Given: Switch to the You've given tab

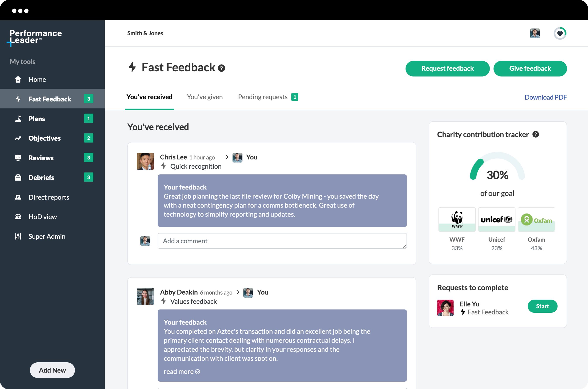Looking at the screenshot, I should point(205,97).
